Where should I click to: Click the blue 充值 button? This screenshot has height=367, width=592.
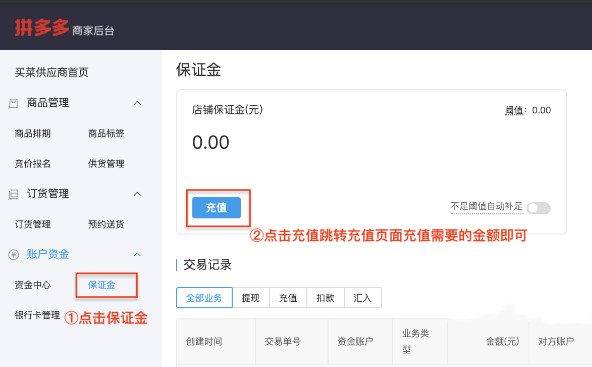click(x=216, y=207)
